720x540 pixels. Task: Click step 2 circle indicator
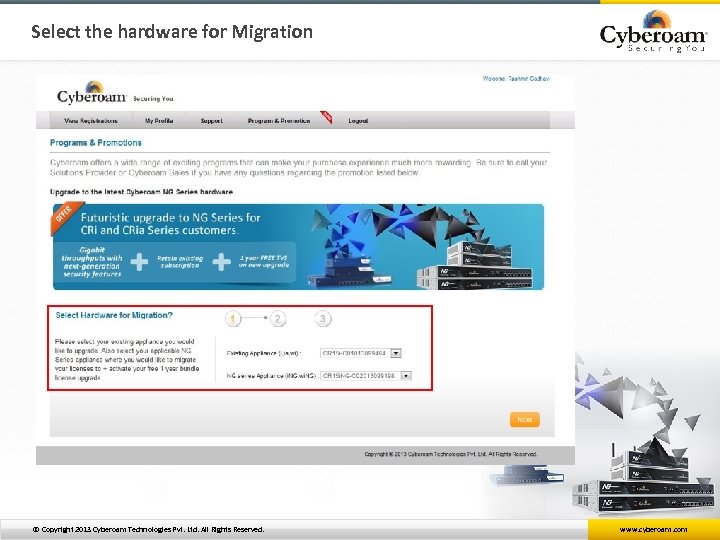(278, 318)
